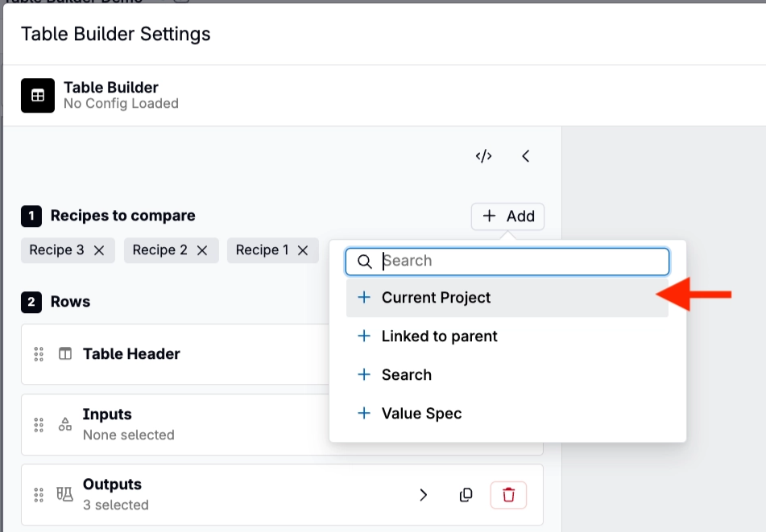The image size is (766, 532).
Task: Grab the Table Header drag handle
Action: (39, 354)
